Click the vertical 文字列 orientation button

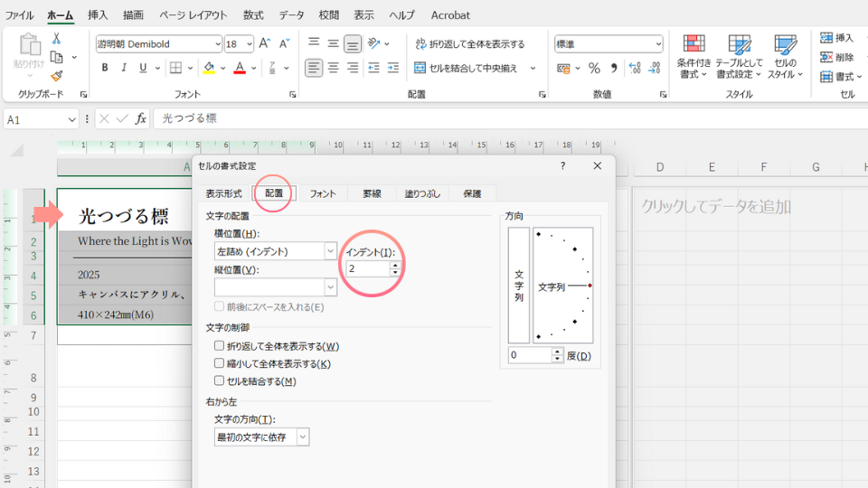(519, 286)
